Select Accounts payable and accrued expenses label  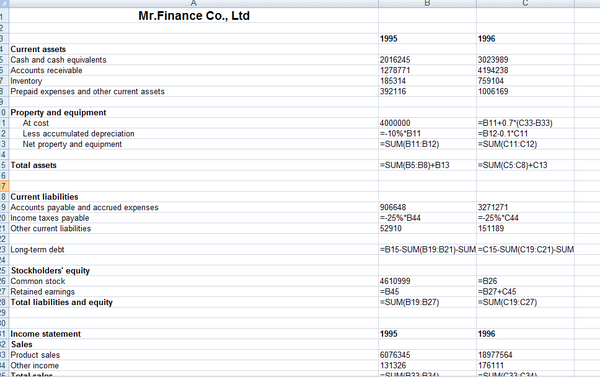[x=85, y=207]
